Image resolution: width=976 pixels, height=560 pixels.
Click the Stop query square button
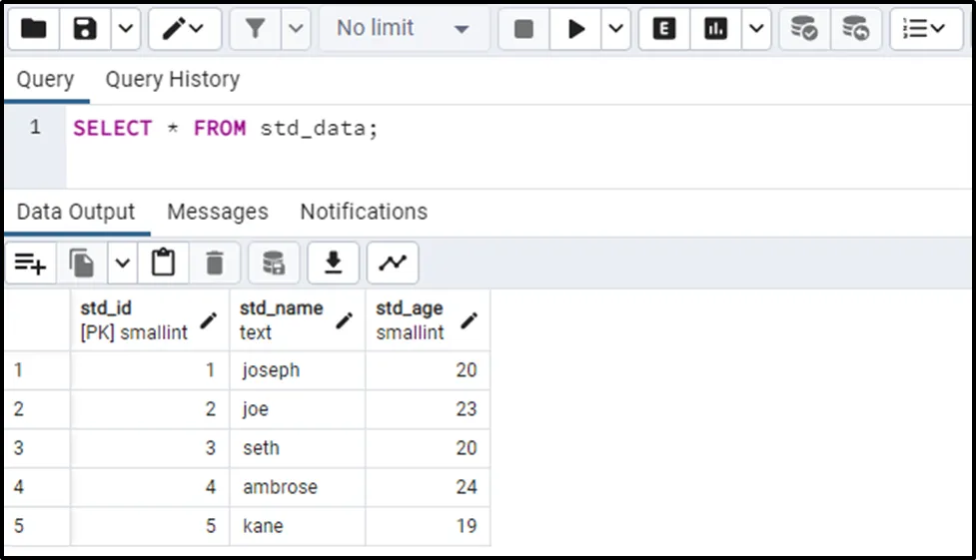[523, 29]
